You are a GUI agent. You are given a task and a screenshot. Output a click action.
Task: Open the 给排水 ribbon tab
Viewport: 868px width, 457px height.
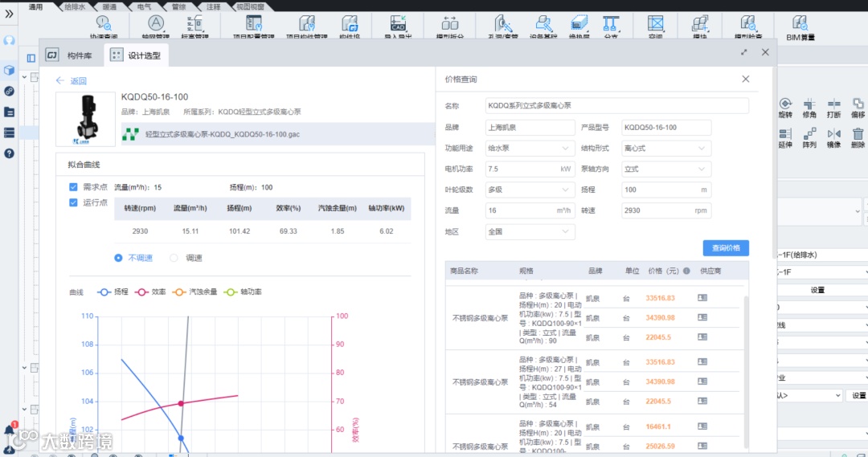coord(75,6)
